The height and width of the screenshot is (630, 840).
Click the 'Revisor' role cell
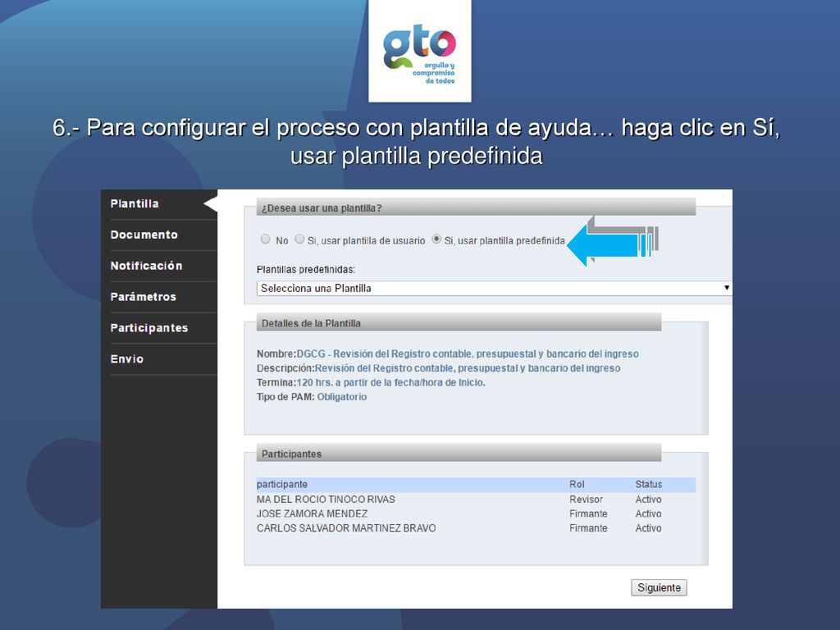(x=586, y=500)
